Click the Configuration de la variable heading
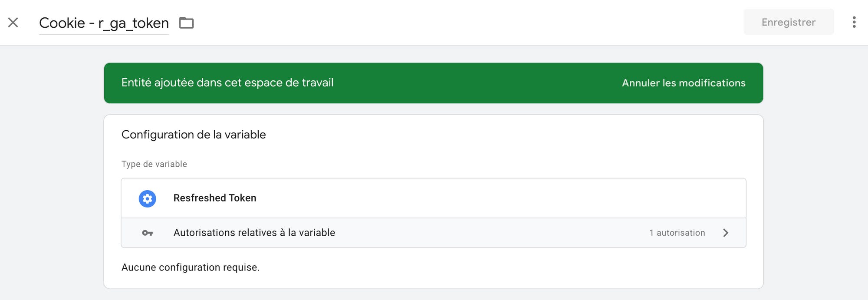 tap(194, 135)
